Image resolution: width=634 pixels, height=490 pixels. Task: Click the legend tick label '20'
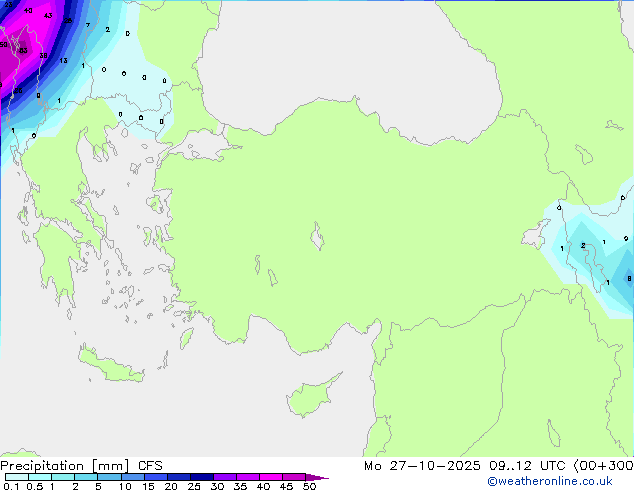171,486
